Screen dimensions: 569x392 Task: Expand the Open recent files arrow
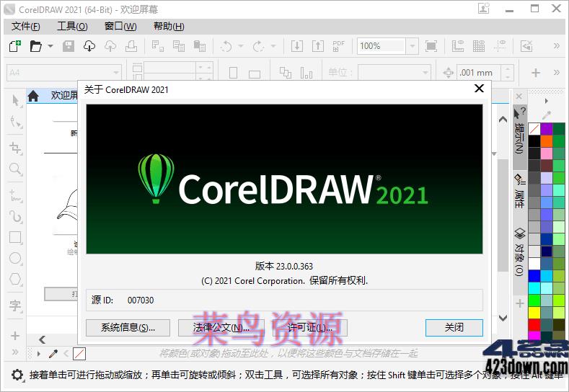point(50,46)
